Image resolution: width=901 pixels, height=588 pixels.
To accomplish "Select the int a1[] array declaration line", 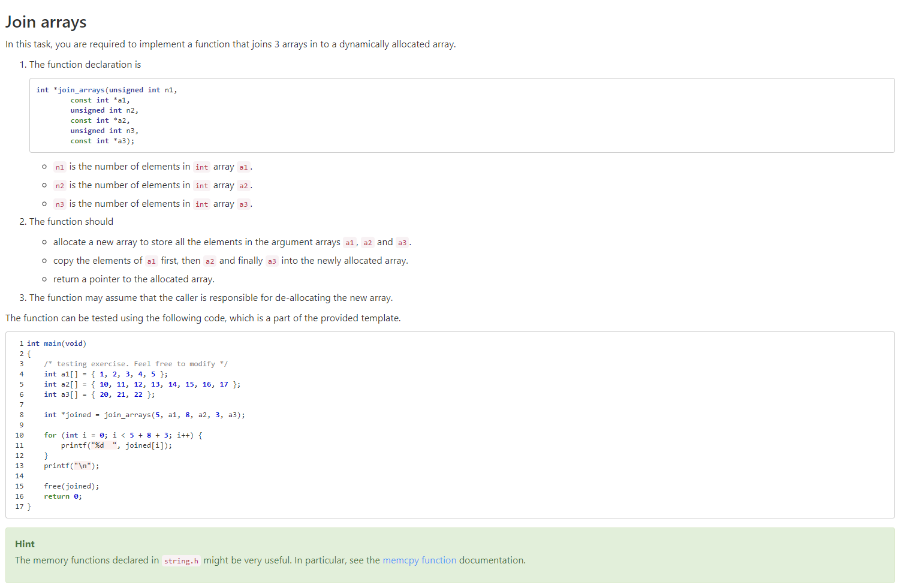I will (105, 373).
